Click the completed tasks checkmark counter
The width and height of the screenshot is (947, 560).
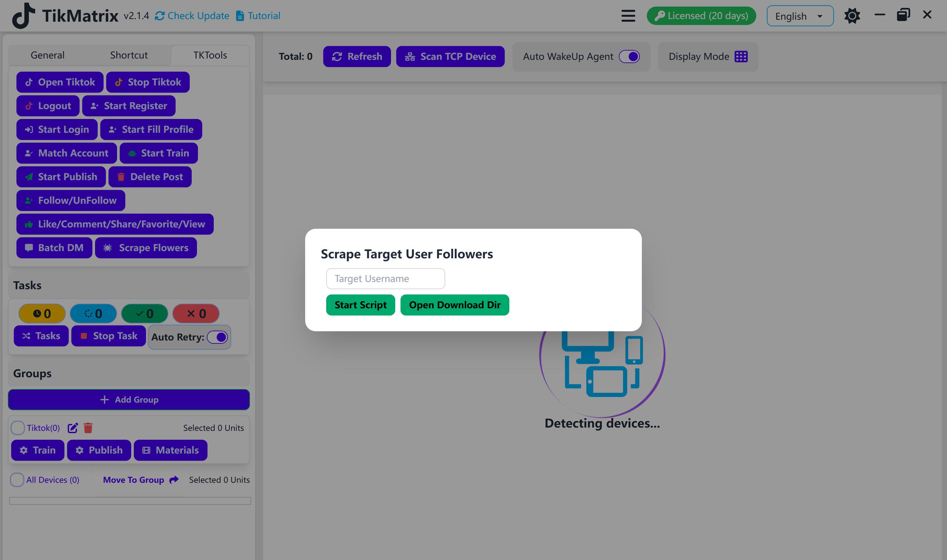(x=145, y=314)
